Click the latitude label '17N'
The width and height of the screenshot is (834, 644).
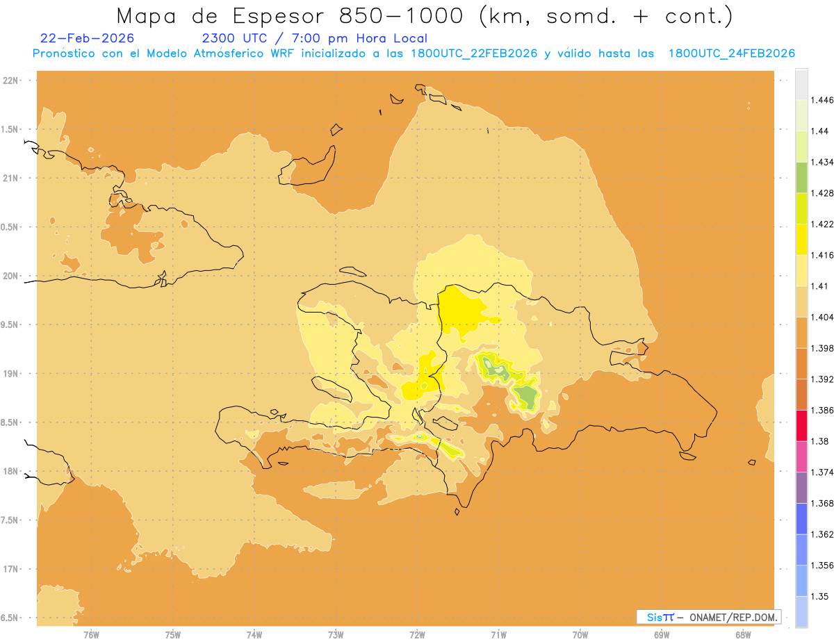click(x=12, y=569)
